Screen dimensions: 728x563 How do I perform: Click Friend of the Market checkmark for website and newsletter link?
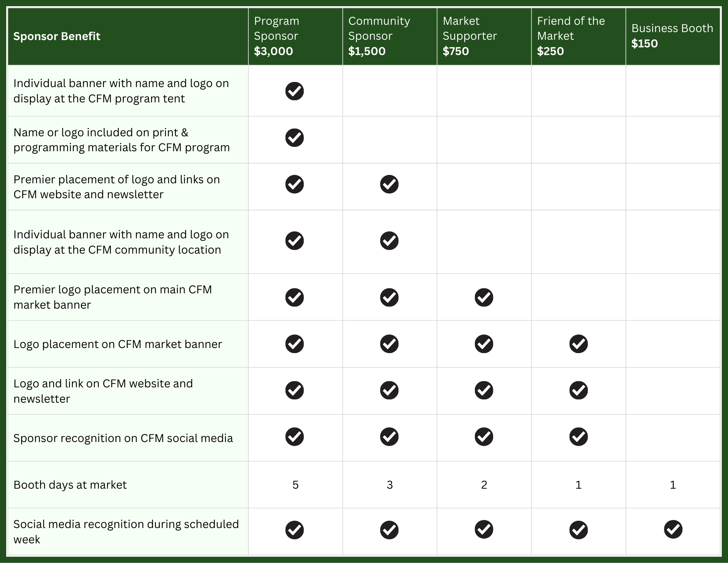tap(578, 391)
